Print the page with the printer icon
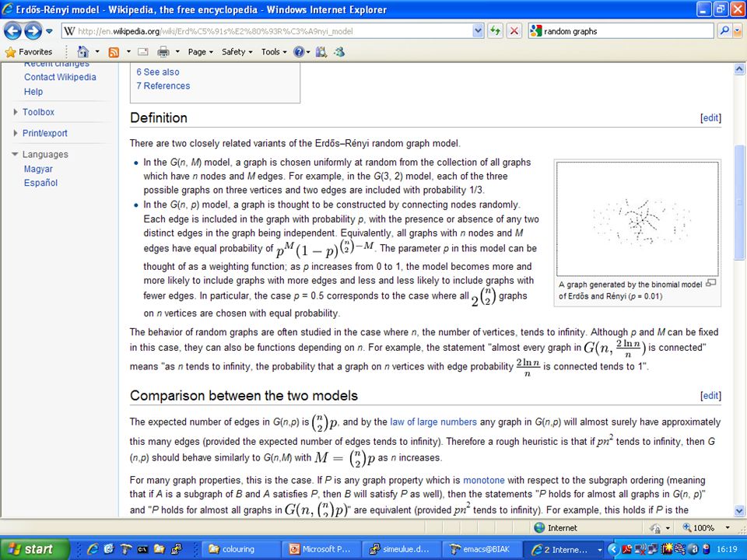This screenshot has height=560, width=747. pos(163,52)
